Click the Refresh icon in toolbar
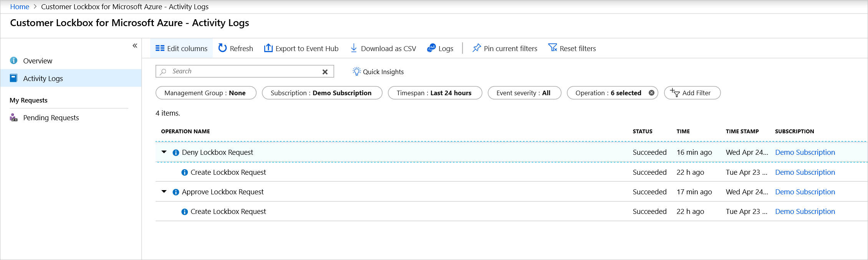868x260 pixels. [x=222, y=48]
